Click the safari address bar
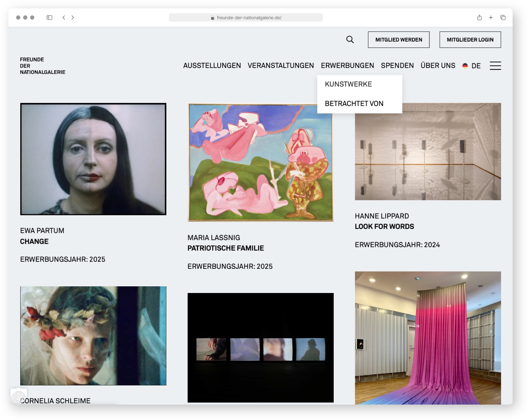 pyautogui.click(x=246, y=17)
